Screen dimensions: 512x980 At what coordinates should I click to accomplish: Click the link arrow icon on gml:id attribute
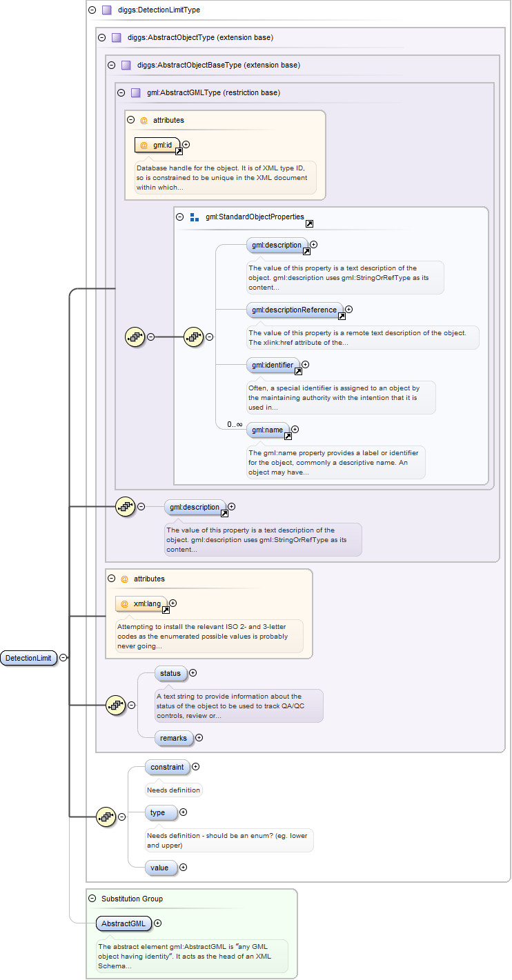pyautogui.click(x=179, y=151)
